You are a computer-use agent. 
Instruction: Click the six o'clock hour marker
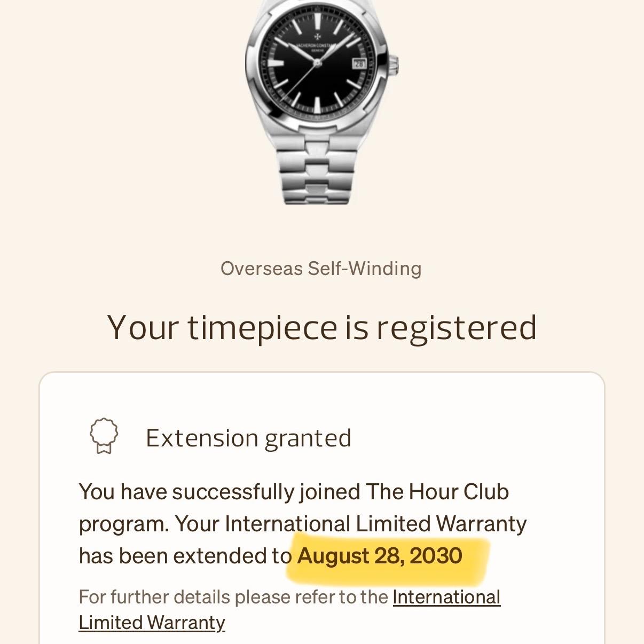click(x=317, y=105)
